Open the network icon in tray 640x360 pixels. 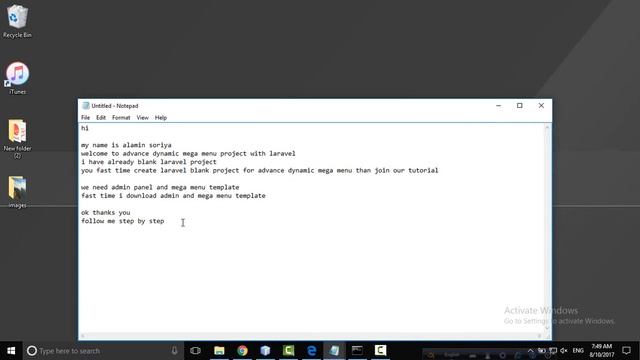pyautogui.click(x=553, y=351)
